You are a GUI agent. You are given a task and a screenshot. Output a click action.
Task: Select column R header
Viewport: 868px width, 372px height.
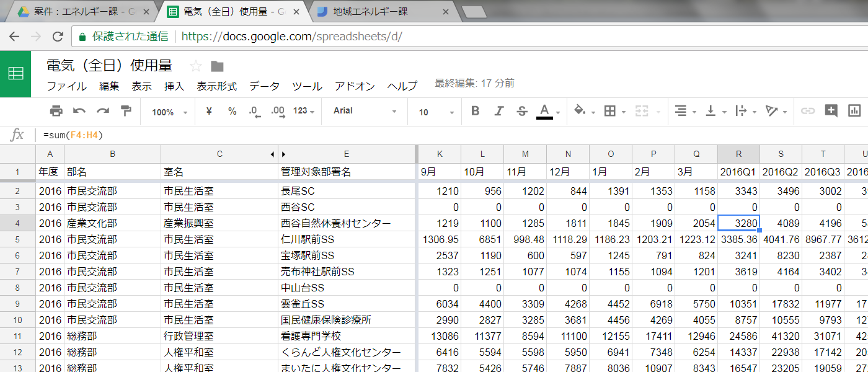click(x=738, y=154)
